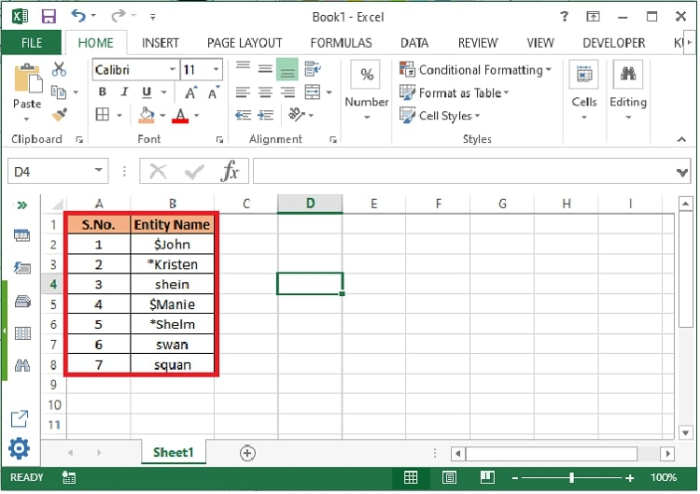700x494 pixels.
Task: Toggle Underline formatting
Action: click(x=146, y=92)
